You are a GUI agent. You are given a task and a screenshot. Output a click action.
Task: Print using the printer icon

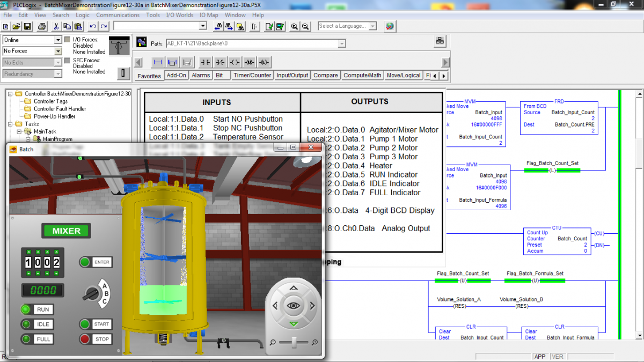(x=42, y=26)
